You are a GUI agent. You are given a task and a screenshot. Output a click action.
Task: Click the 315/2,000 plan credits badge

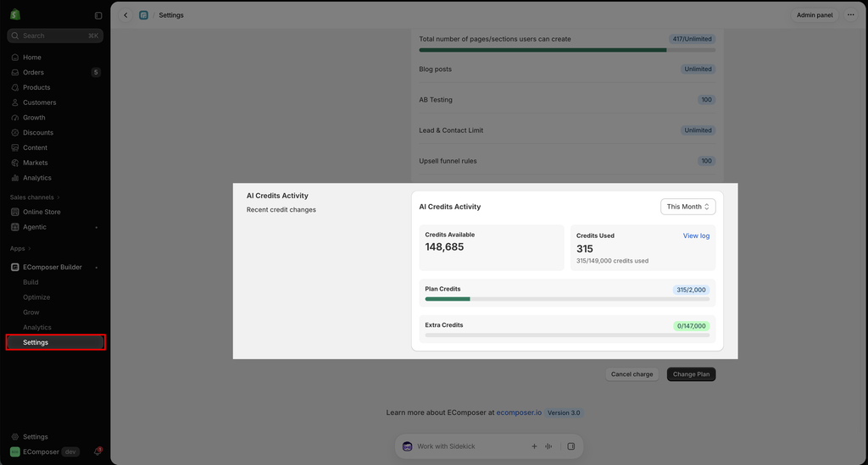click(x=691, y=290)
